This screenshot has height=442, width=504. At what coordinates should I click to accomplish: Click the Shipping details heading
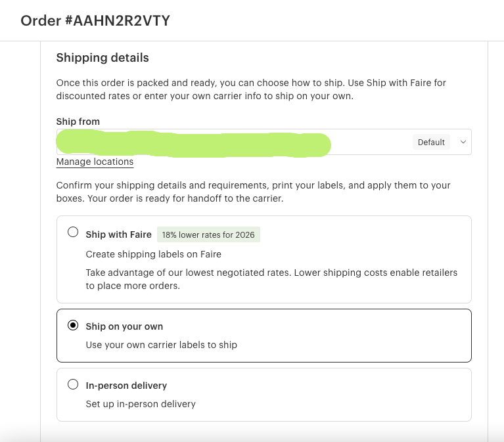point(103,58)
